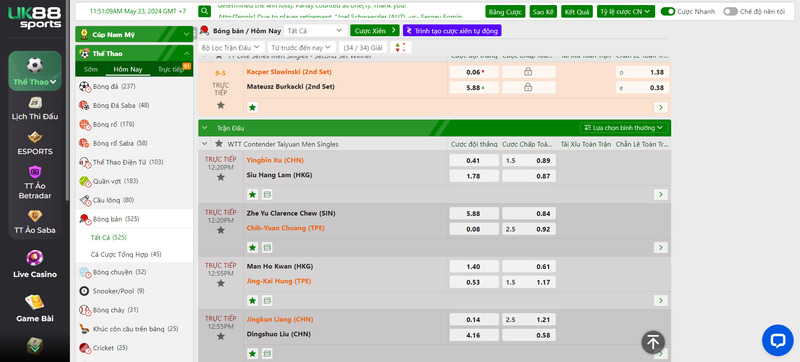Image resolution: width=800 pixels, height=362 pixels.
Task: Click the scroll-to-top arrow icon
Action: (653, 343)
